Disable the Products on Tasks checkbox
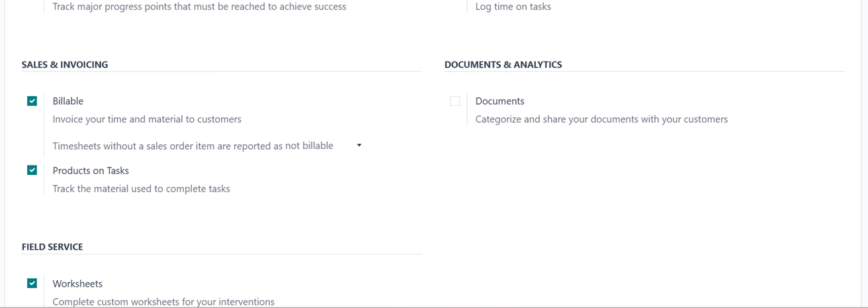 pos(32,170)
